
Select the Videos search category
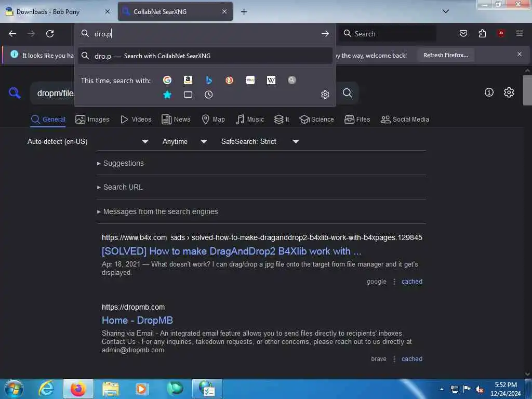(x=136, y=119)
